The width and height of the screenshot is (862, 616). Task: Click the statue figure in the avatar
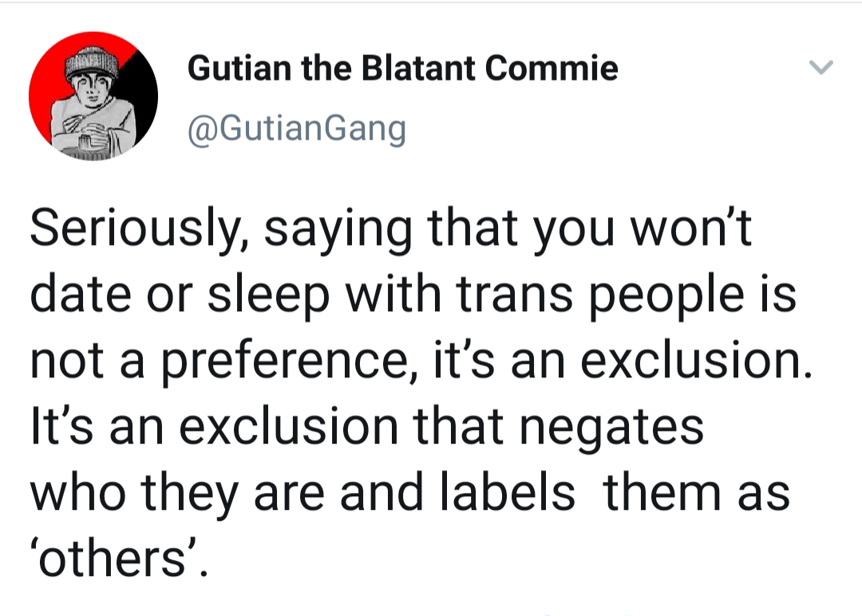pos(93,105)
